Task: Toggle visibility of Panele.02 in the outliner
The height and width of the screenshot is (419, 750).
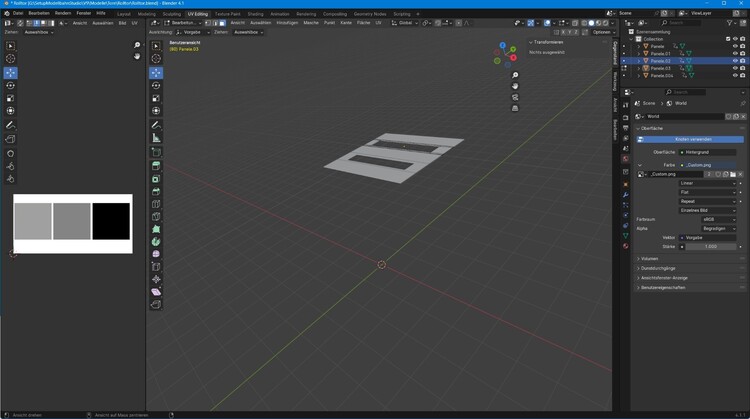Action: point(735,61)
